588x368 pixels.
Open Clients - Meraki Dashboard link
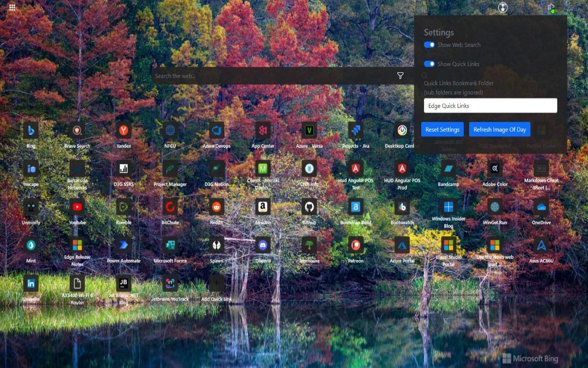(x=263, y=168)
